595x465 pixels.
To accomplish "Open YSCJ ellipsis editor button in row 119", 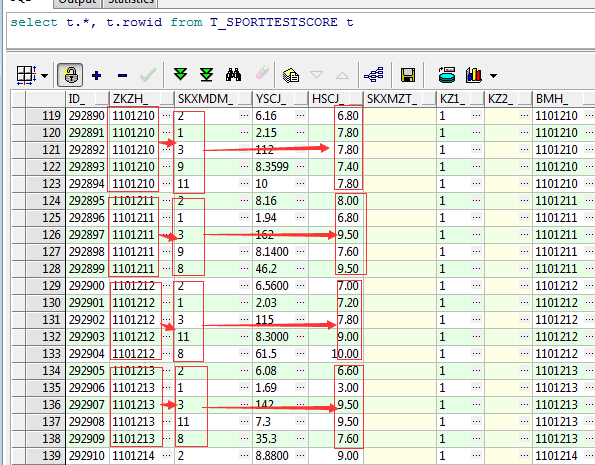I will pos(301,115).
